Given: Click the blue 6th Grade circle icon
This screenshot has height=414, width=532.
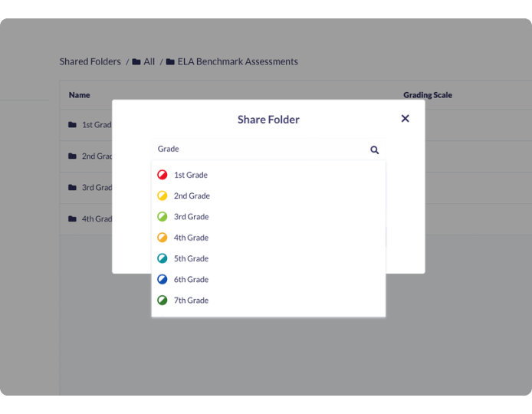Looking at the screenshot, I should (x=163, y=280).
